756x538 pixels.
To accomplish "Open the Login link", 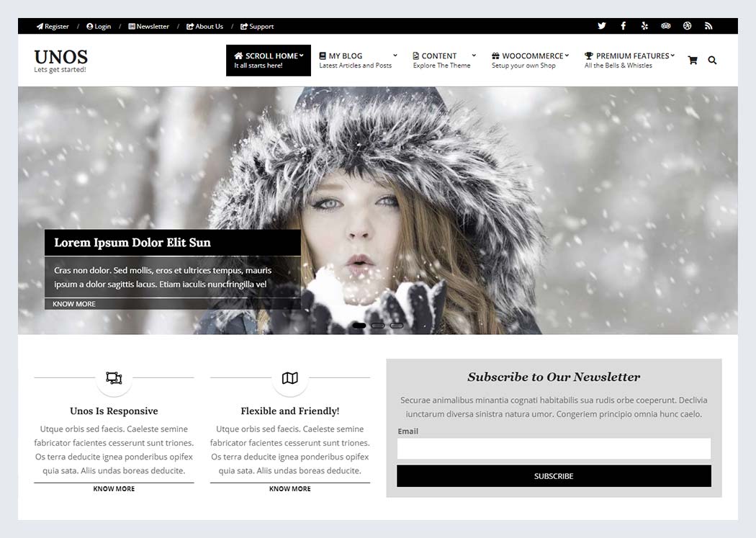I will point(99,27).
